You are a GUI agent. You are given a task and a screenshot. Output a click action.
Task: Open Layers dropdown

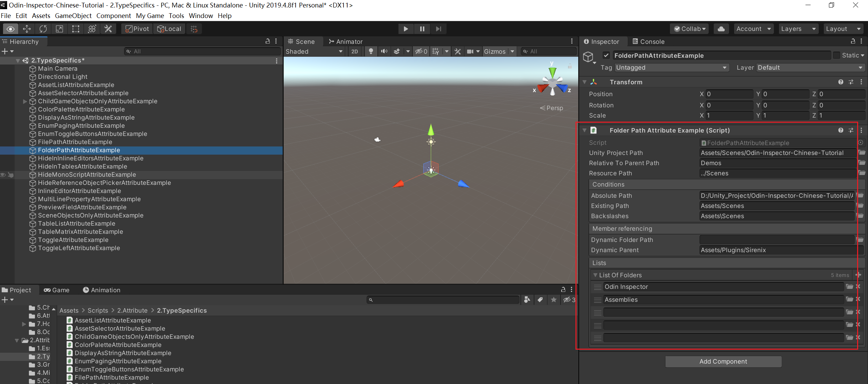click(x=798, y=29)
